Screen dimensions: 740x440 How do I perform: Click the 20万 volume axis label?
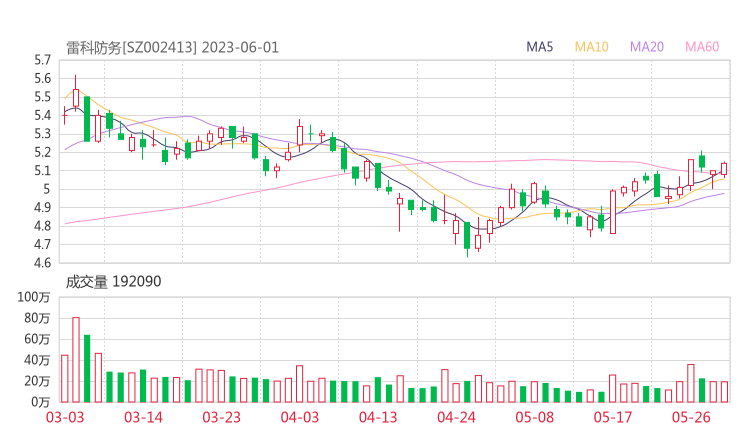(x=37, y=381)
